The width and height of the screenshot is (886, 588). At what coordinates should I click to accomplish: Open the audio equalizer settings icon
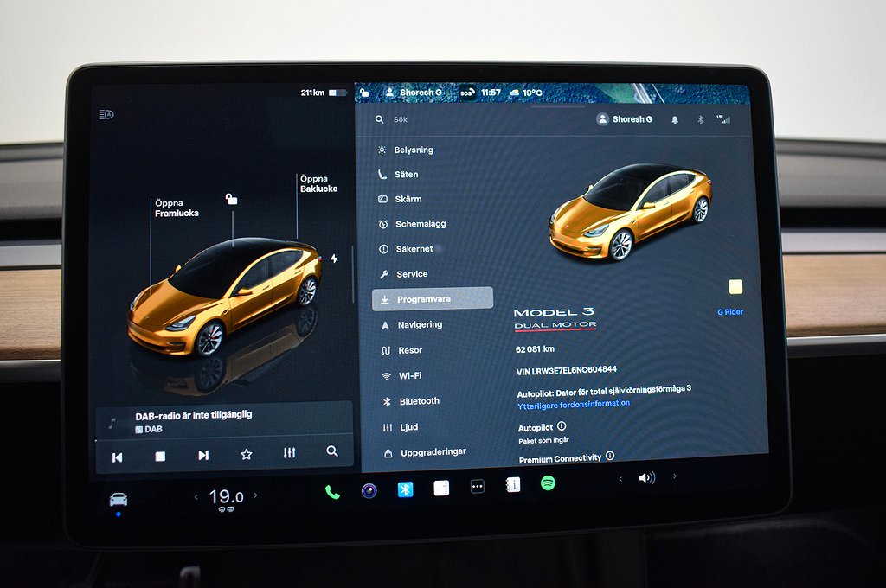pos(289,454)
